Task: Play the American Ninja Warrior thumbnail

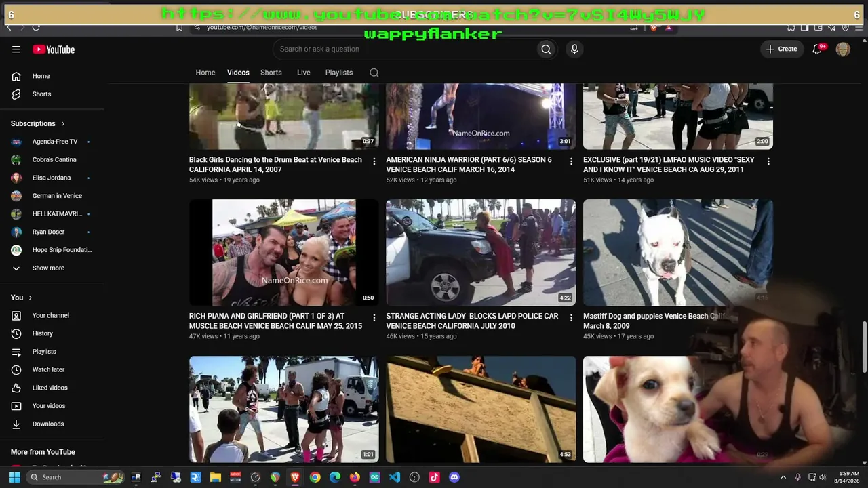Action: tap(481, 116)
